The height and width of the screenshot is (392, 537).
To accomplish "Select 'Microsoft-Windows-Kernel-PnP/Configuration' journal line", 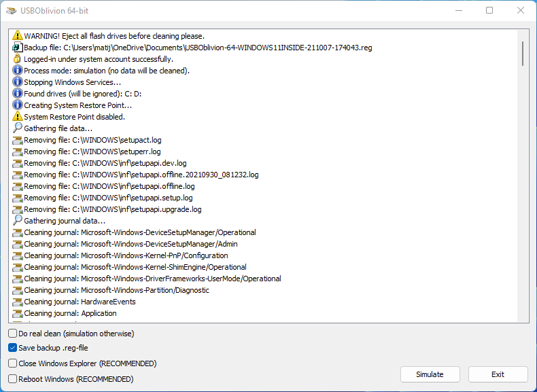I will 126,255.
